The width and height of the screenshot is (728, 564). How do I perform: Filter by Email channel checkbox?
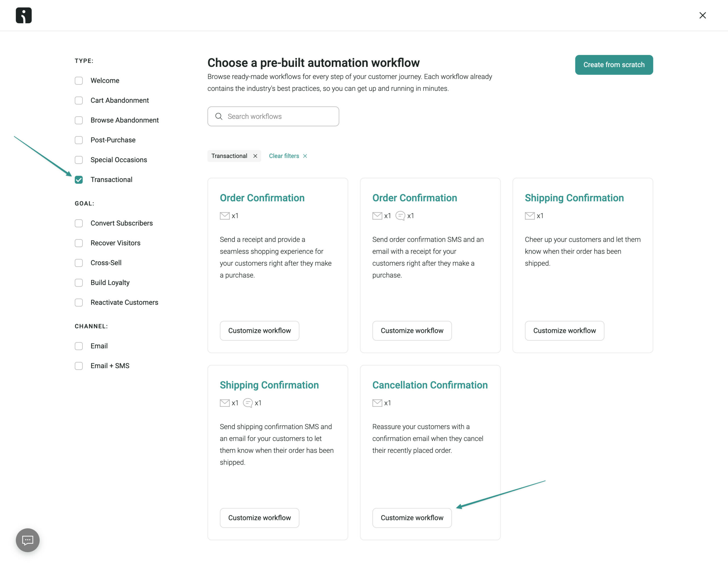pyautogui.click(x=79, y=346)
